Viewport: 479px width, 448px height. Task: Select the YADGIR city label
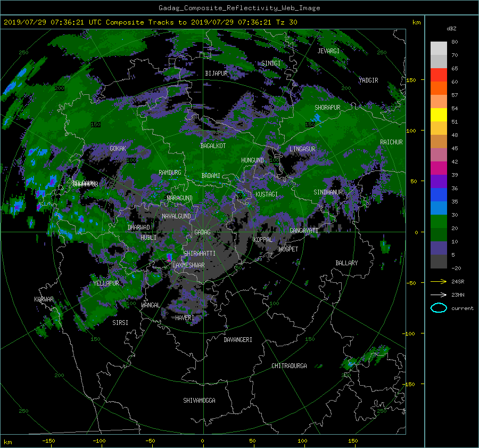tap(368, 80)
